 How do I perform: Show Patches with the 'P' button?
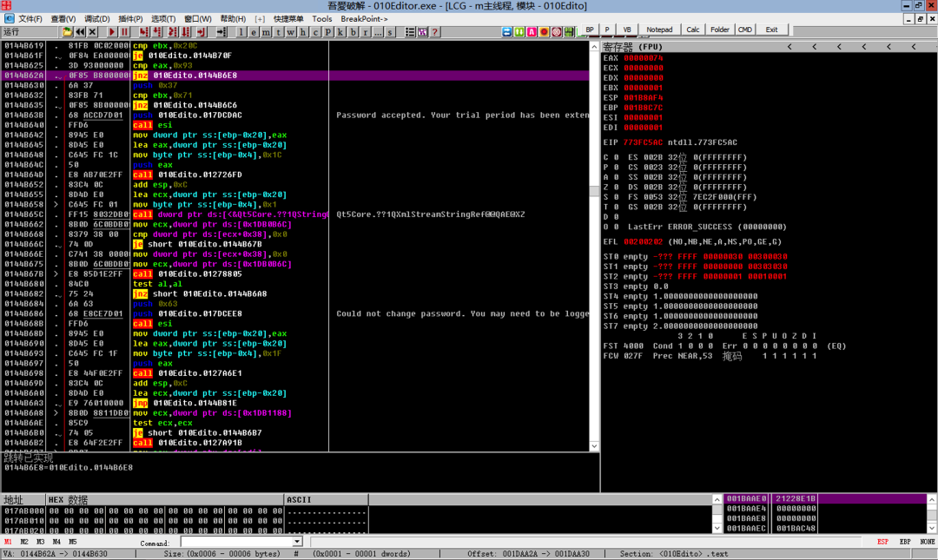pos(328,32)
